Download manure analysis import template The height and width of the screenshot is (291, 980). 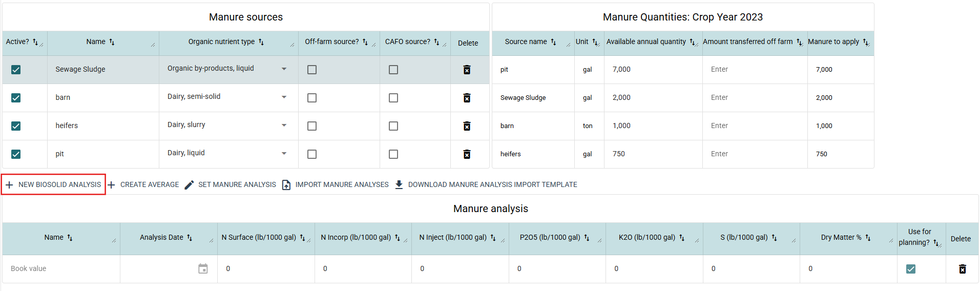click(486, 184)
